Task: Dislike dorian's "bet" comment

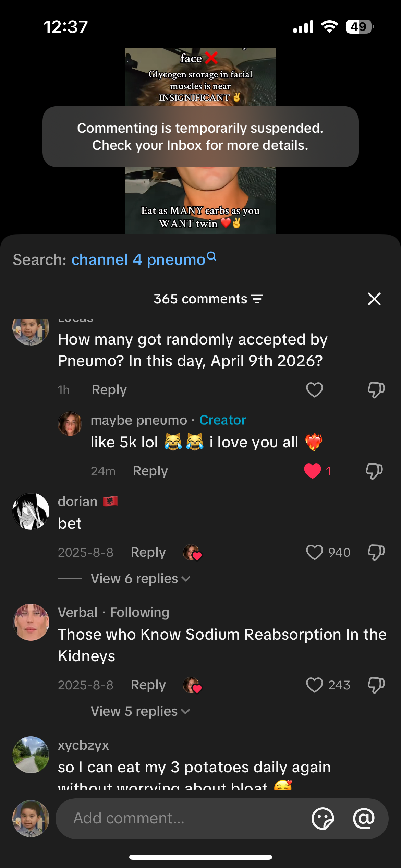Action: 376,552
